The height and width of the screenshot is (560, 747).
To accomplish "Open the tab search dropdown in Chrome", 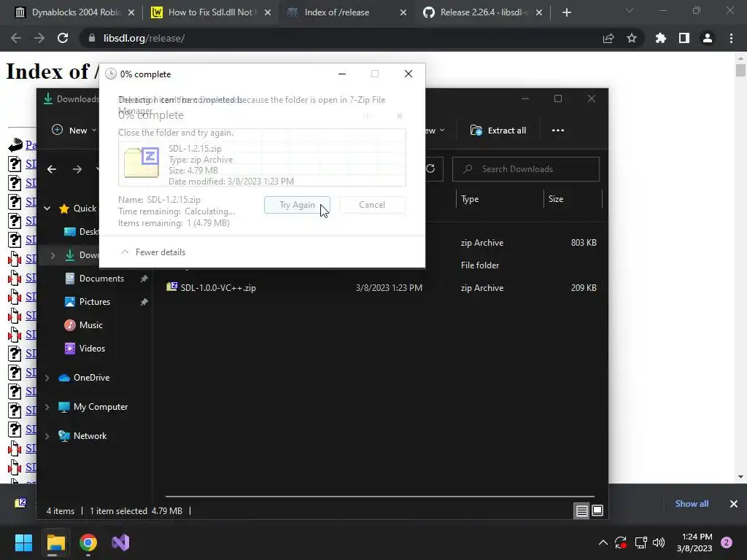I will pos(630,10).
